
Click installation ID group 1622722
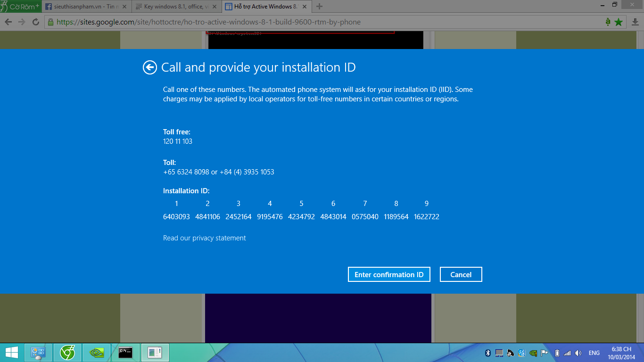click(x=427, y=217)
